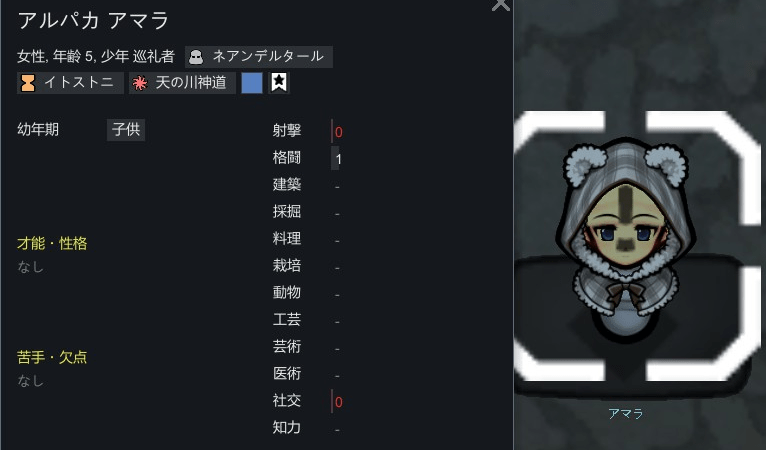Select the 格闘 skill value bar
Screen dimensions: 766x450
click(336, 158)
